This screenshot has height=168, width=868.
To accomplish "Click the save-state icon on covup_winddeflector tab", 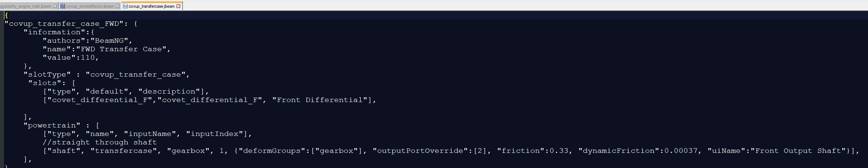I will (63, 6).
